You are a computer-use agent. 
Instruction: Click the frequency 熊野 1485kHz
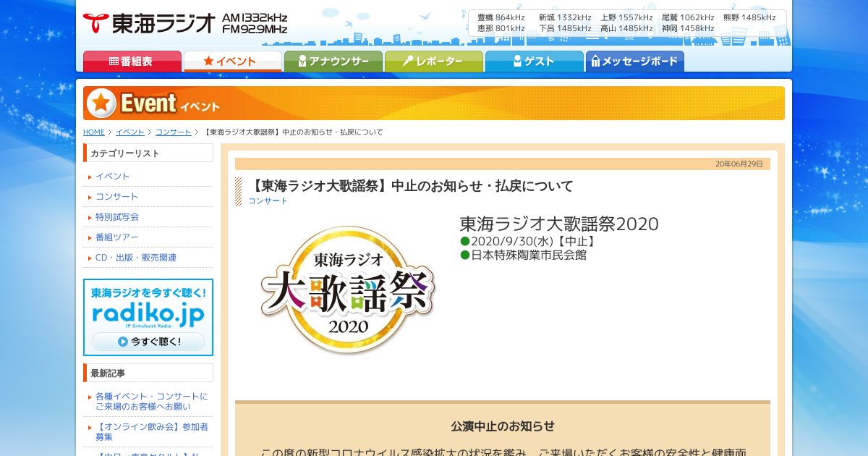(749, 17)
